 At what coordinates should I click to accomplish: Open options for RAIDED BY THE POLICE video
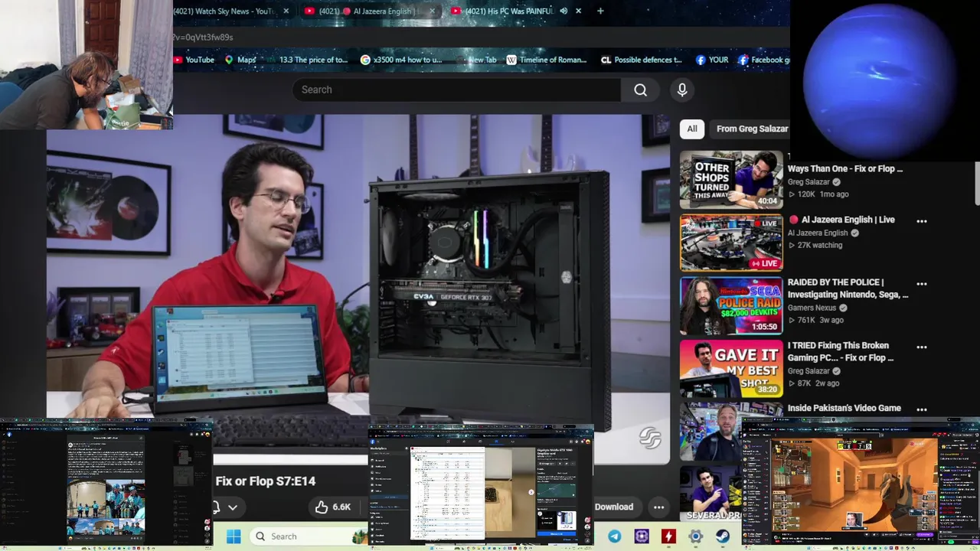pyautogui.click(x=922, y=284)
